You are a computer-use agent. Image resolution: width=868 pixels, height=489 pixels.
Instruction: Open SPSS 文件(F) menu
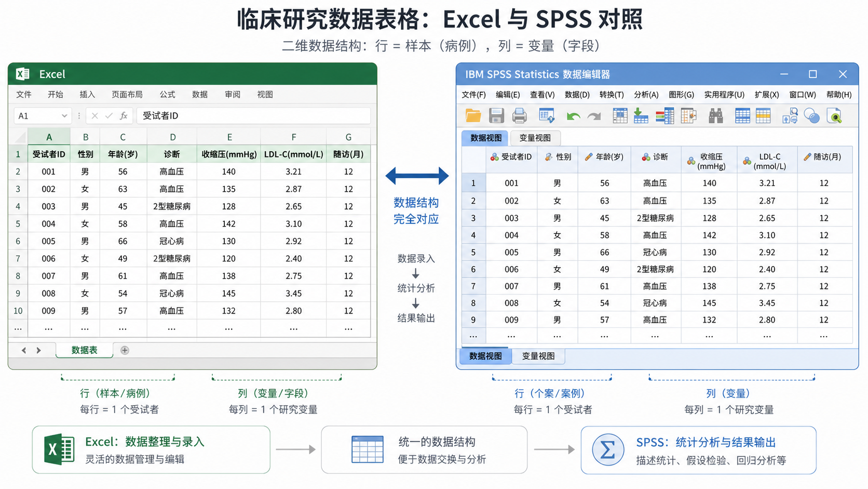click(474, 95)
